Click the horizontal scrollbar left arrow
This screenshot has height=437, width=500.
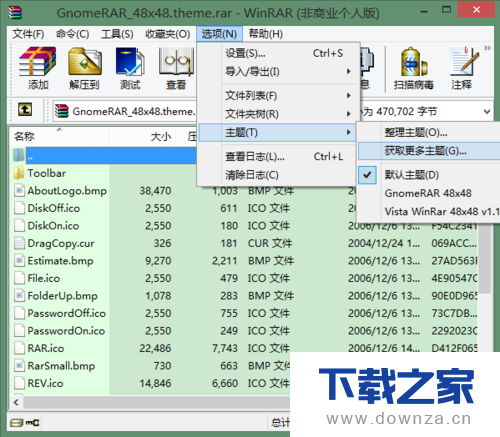point(16,402)
